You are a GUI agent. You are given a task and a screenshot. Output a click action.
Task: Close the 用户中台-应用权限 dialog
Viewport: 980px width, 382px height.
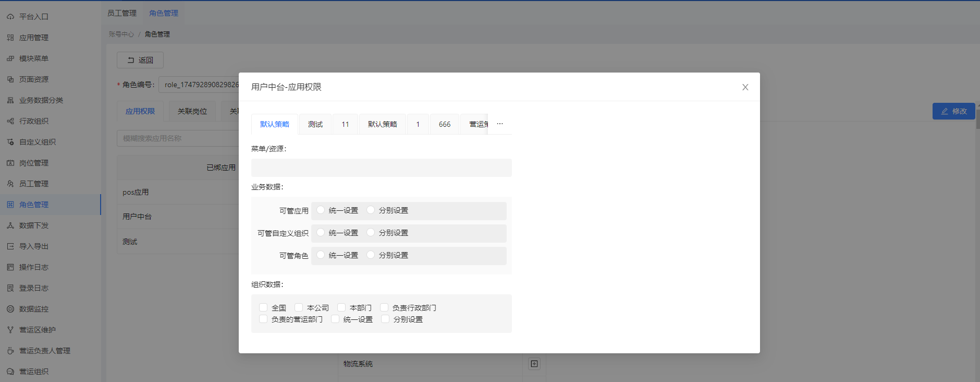745,87
